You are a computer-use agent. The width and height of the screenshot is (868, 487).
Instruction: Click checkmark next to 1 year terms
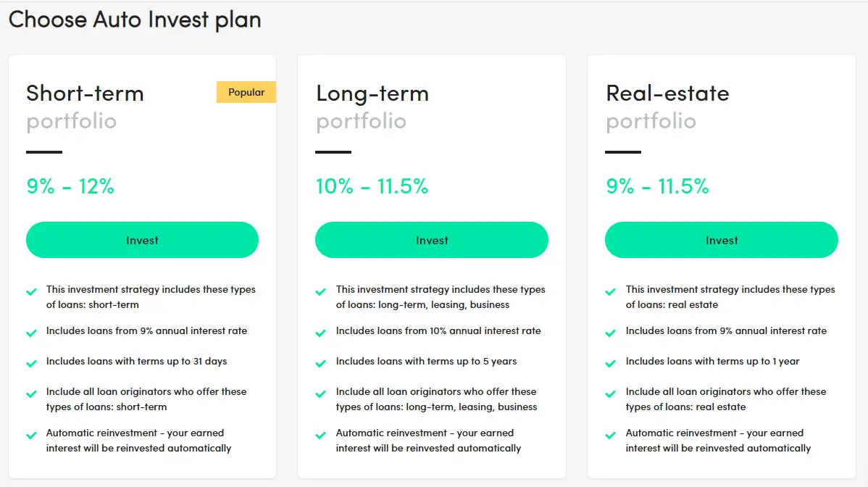[x=611, y=364]
